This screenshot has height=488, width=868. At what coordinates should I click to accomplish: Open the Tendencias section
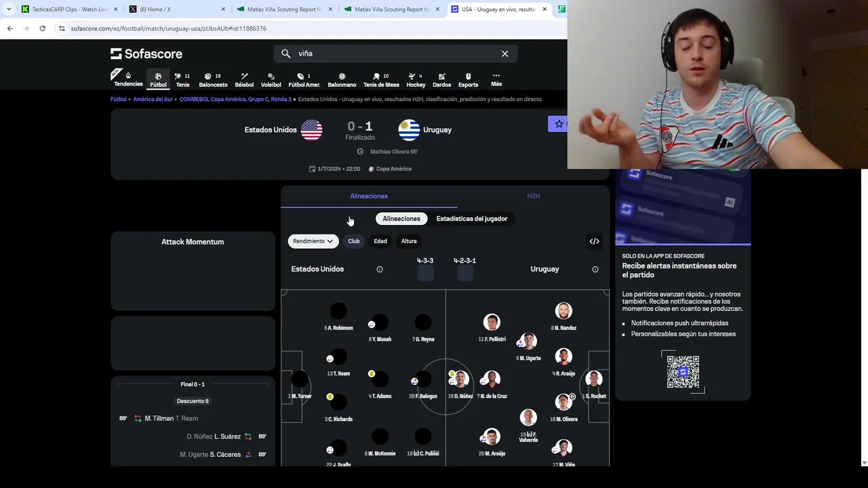(128, 79)
